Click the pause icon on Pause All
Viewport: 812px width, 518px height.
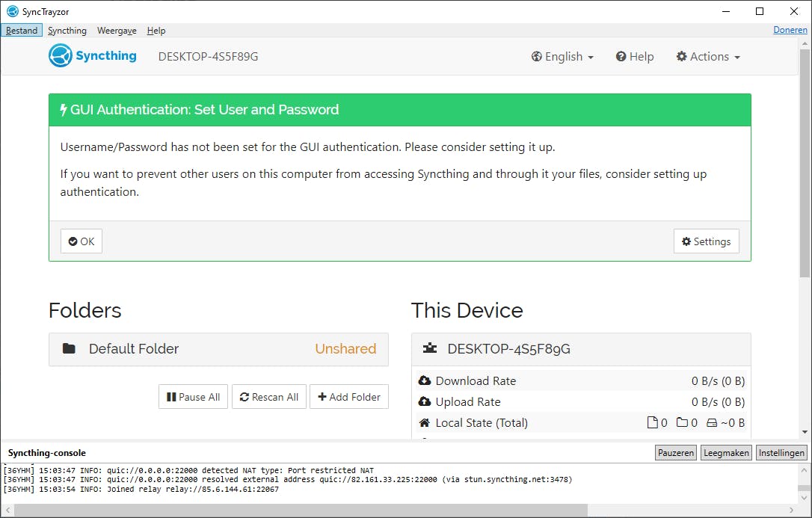point(171,397)
